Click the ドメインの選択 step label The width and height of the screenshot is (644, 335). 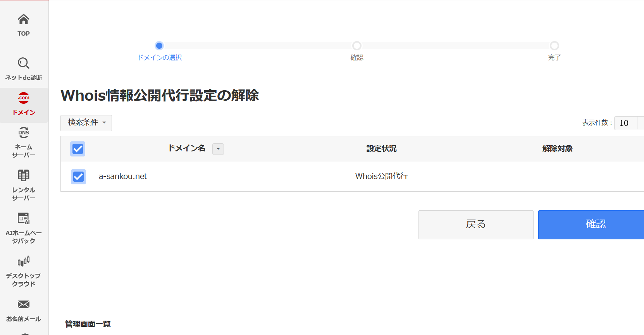click(x=160, y=58)
